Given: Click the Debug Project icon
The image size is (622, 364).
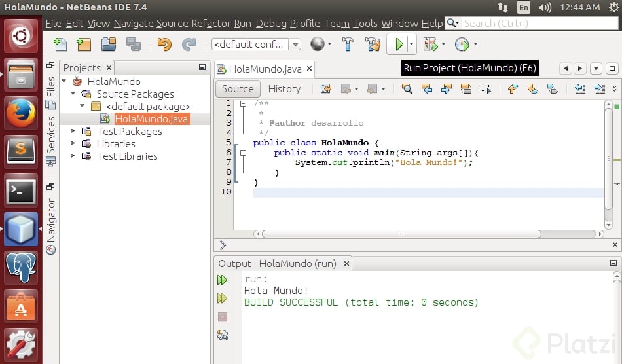Looking at the screenshot, I should 430,44.
